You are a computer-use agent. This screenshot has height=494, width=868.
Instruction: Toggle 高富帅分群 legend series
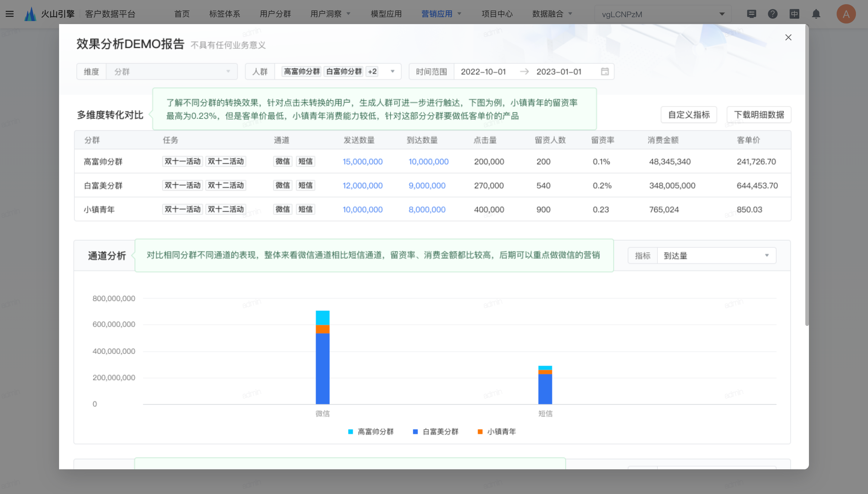click(371, 432)
